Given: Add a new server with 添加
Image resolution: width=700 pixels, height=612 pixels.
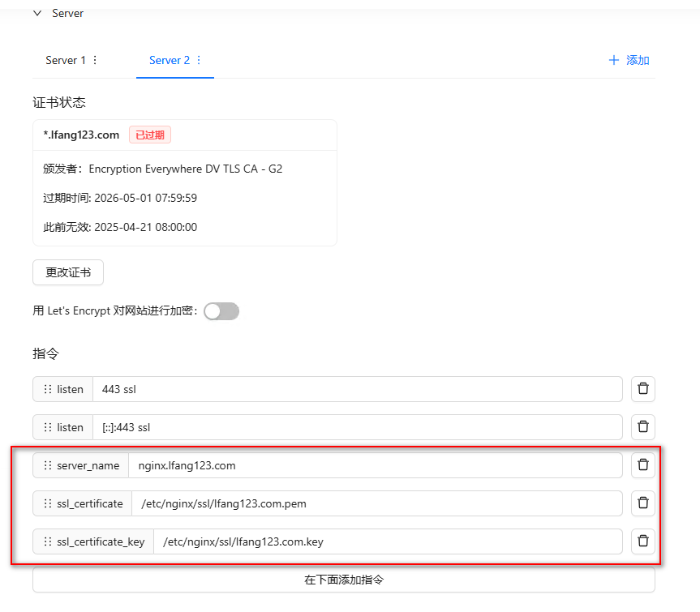Looking at the screenshot, I should (629, 61).
